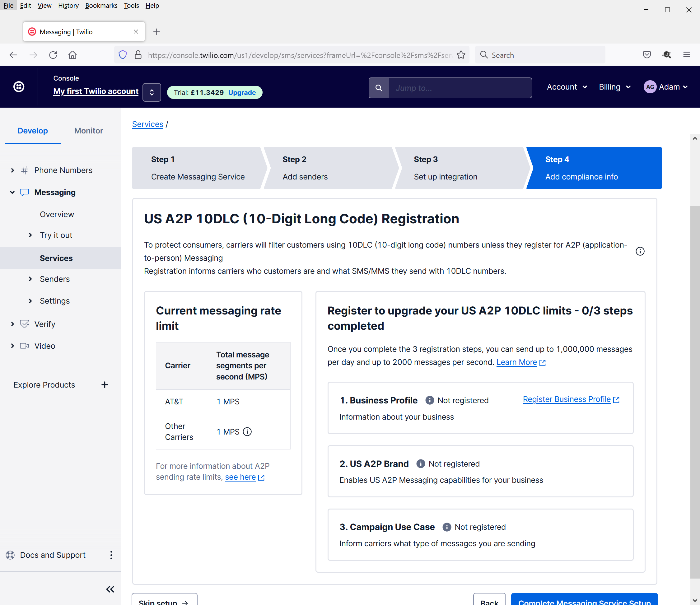This screenshot has height=605, width=700.
Task: Open the Bookmarks menu in menu bar
Action: click(101, 5)
